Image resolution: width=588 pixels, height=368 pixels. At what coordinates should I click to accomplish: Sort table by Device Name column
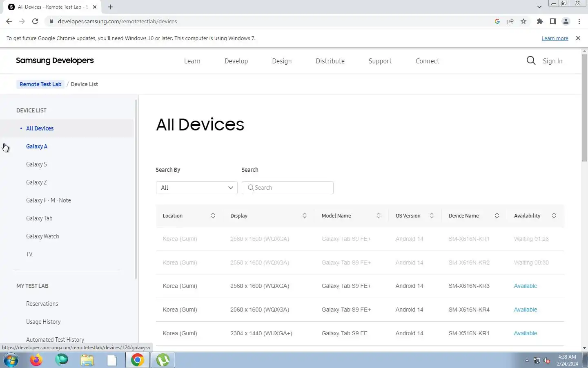[x=497, y=215]
